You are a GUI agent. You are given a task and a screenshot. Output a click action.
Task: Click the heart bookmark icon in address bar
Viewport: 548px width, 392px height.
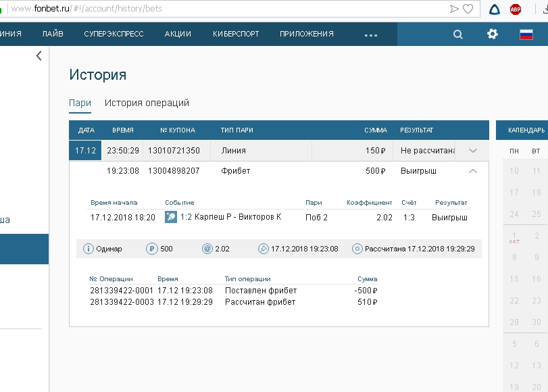468,9
